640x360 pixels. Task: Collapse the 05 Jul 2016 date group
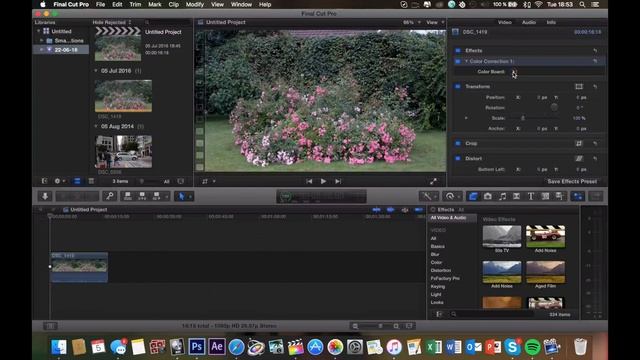pyautogui.click(x=96, y=71)
